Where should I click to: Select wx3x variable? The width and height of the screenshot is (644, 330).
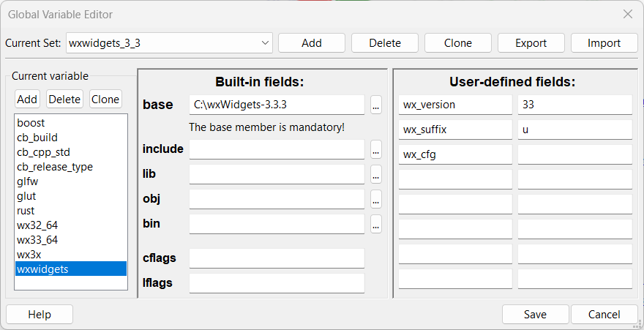pyautogui.click(x=71, y=255)
